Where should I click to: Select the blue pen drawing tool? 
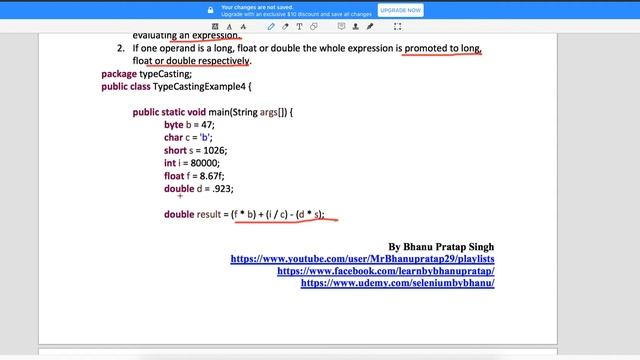click(271, 27)
